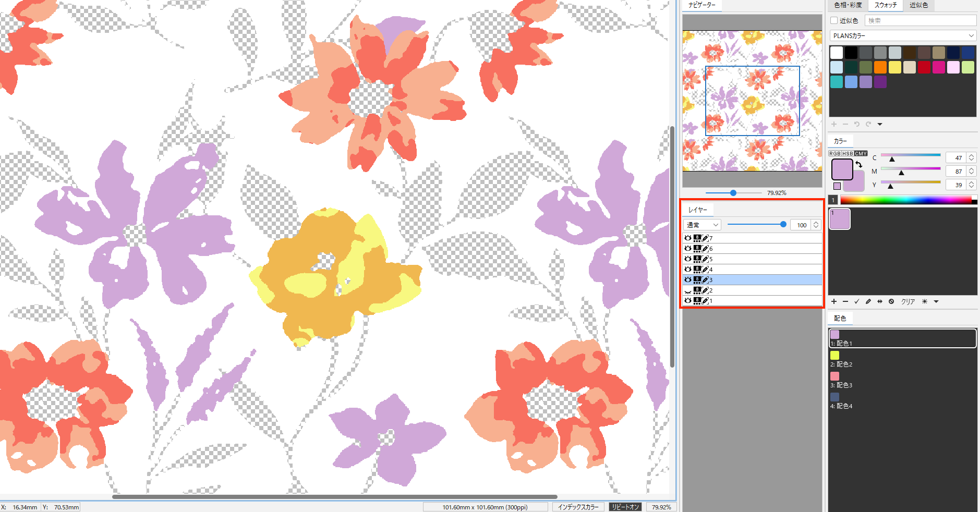Click the swap foreground/background colors arrow

[859, 164]
